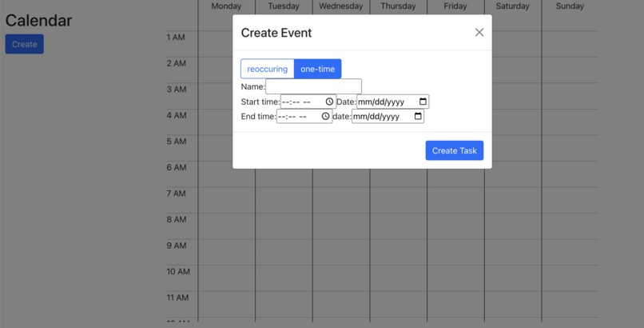Open the start Date calendar picker icon
Image resolution: width=644 pixels, height=328 pixels.
423,101
